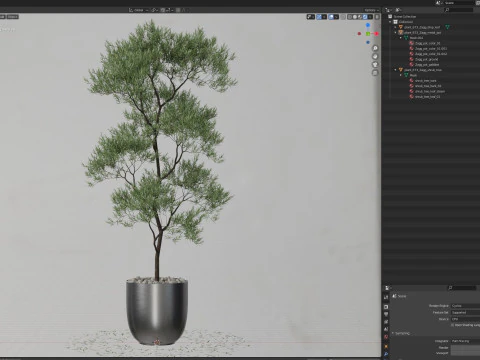Click the red X axis on navigation gizmo
Screen dimensions: 480x360
tap(377, 34)
